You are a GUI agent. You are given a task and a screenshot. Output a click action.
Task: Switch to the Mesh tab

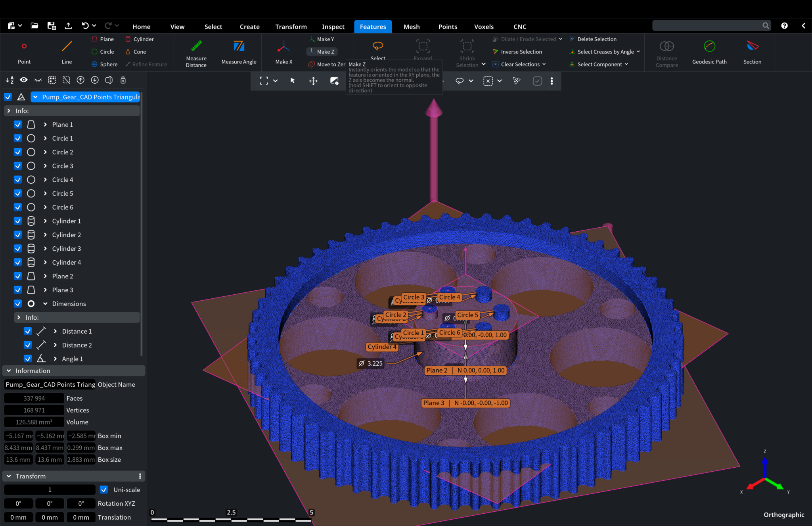point(412,26)
